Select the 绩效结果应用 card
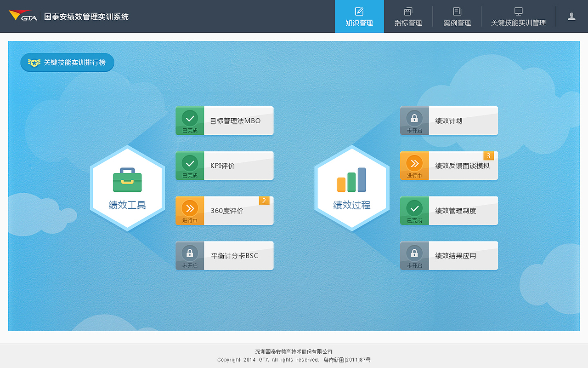 coord(449,256)
